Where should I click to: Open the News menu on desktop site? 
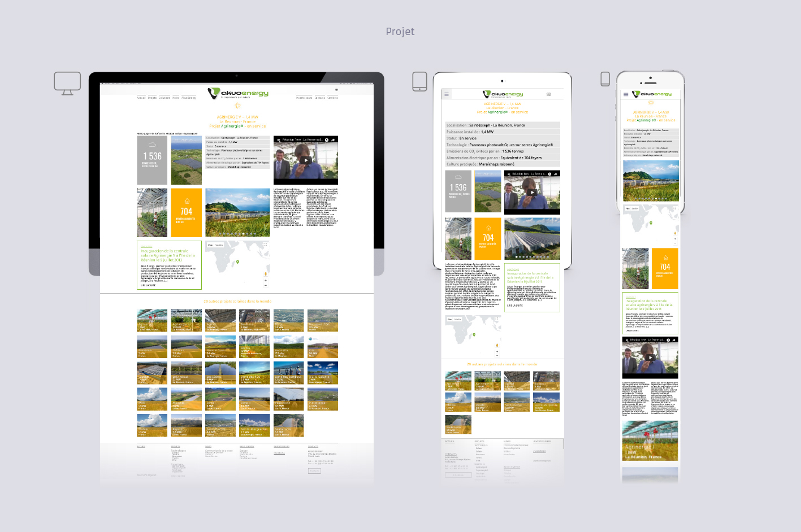point(176,98)
